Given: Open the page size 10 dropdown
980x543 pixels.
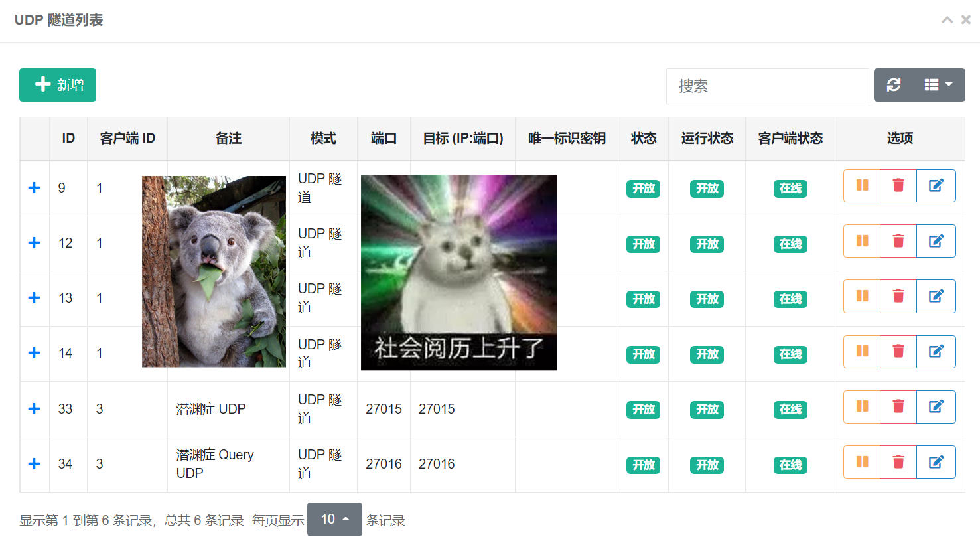Looking at the screenshot, I should tap(334, 519).
